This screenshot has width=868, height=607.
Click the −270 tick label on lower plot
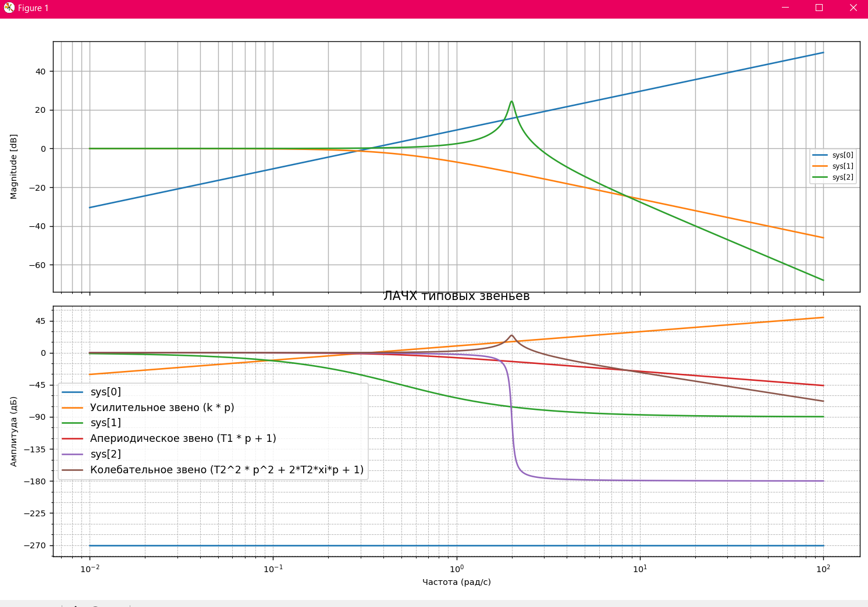pyautogui.click(x=34, y=545)
